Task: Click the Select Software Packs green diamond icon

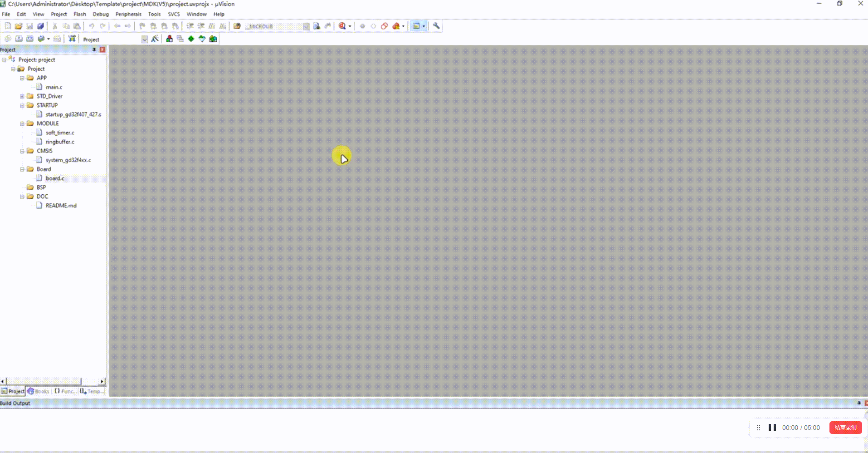Action: 191,39
